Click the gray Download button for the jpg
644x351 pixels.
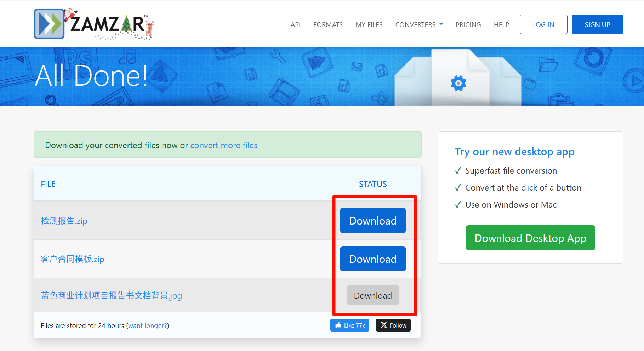point(373,295)
